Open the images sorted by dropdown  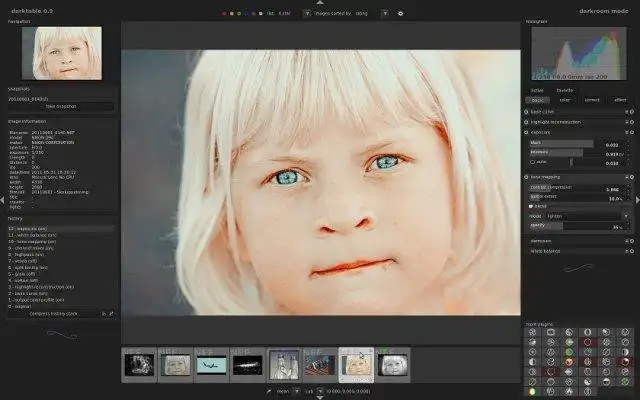click(361, 14)
